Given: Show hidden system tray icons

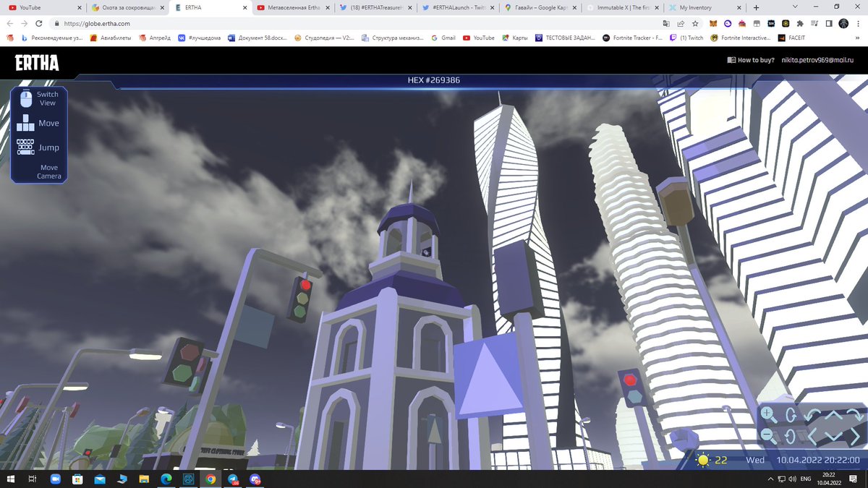Looking at the screenshot, I should 770,479.
